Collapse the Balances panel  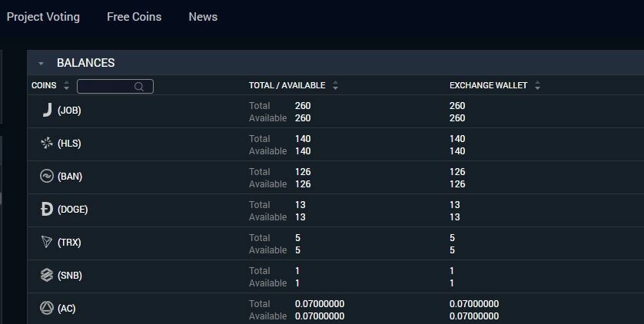[x=41, y=64]
